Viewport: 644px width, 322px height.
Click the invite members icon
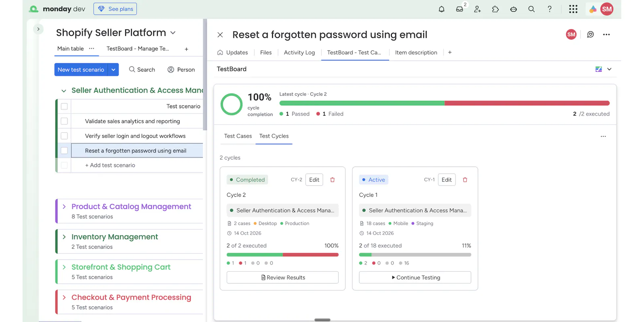click(477, 9)
